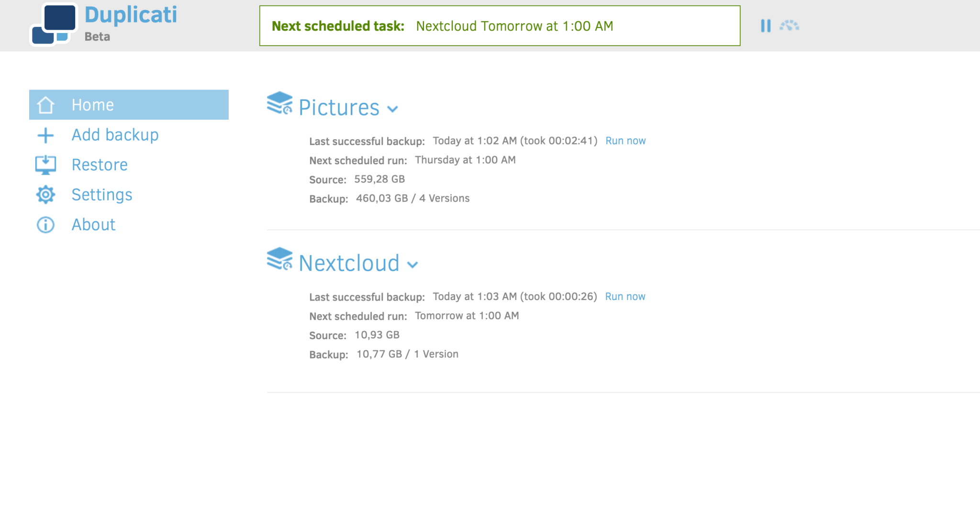The image size is (980, 521).
Task: Click the Next scheduled task status box
Action: coord(500,26)
